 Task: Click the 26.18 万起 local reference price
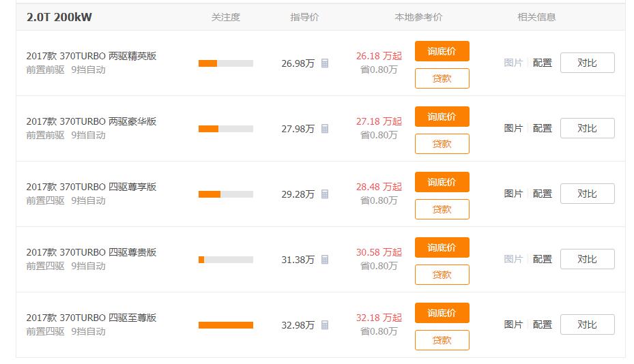(379, 56)
